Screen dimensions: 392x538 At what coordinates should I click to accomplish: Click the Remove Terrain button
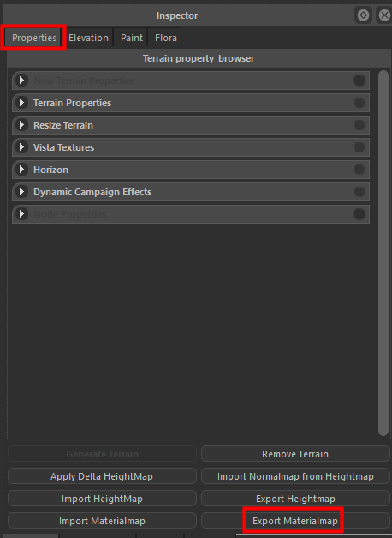pyautogui.click(x=295, y=454)
